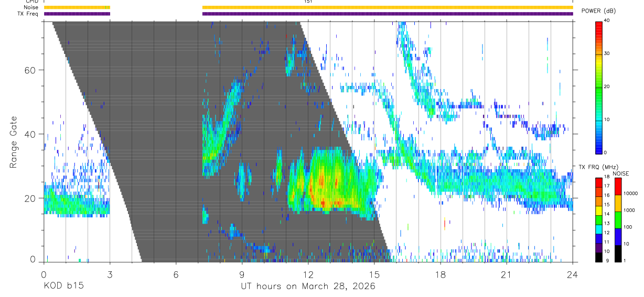
Task: Click the 'TX Freq' row label at top left
Action: coord(28,14)
